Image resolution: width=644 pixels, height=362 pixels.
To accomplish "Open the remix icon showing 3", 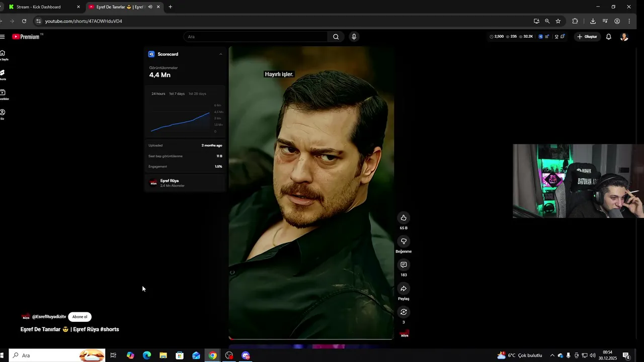I will click(404, 312).
